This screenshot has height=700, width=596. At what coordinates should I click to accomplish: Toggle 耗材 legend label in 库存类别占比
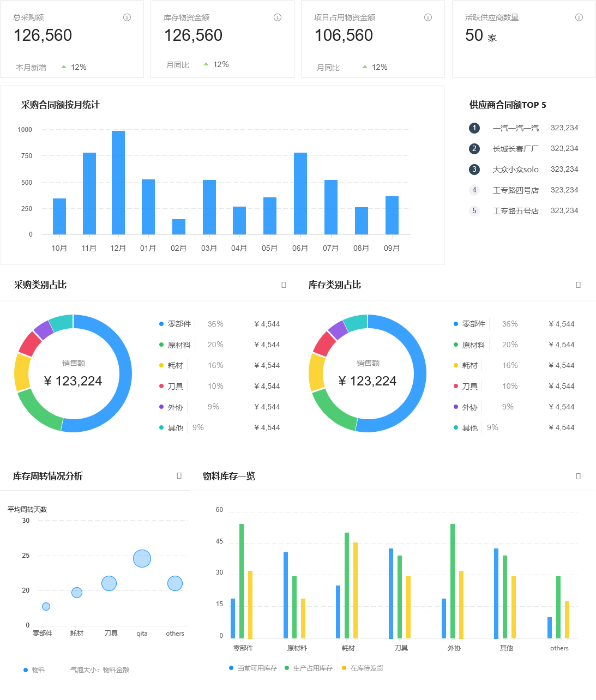point(470,365)
